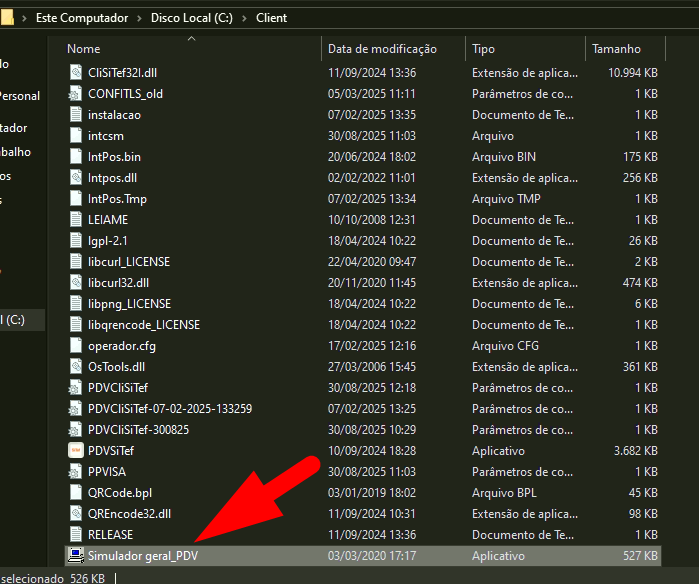Click the PPVISA configuration file icon
This screenshot has width=699, height=584.
(x=76, y=472)
